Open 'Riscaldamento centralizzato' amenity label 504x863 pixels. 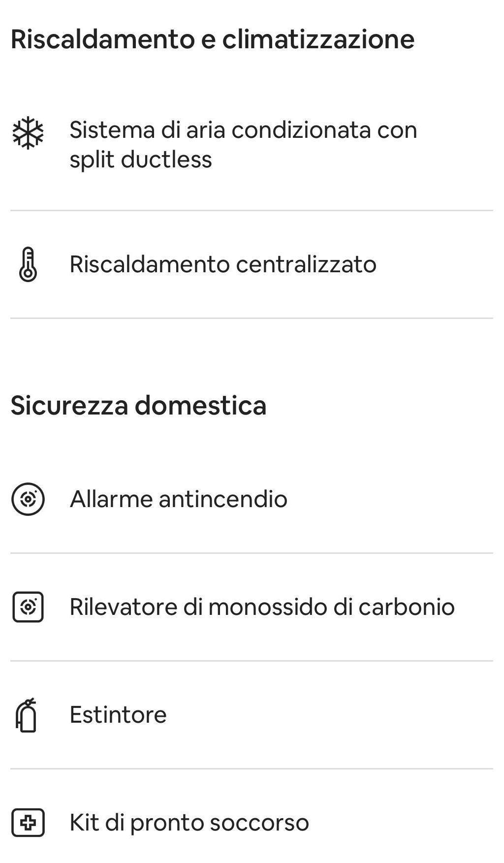[x=223, y=264]
